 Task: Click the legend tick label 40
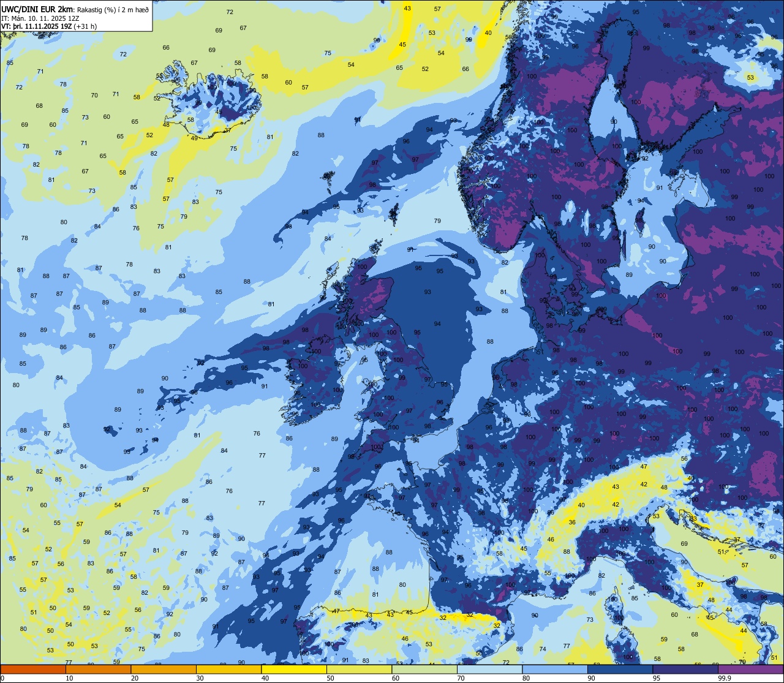pyautogui.click(x=266, y=678)
